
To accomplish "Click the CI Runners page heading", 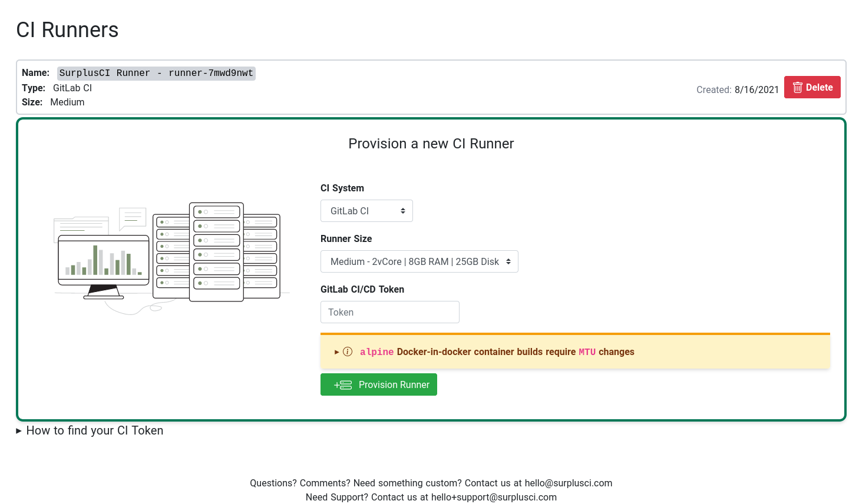I will (x=67, y=29).
